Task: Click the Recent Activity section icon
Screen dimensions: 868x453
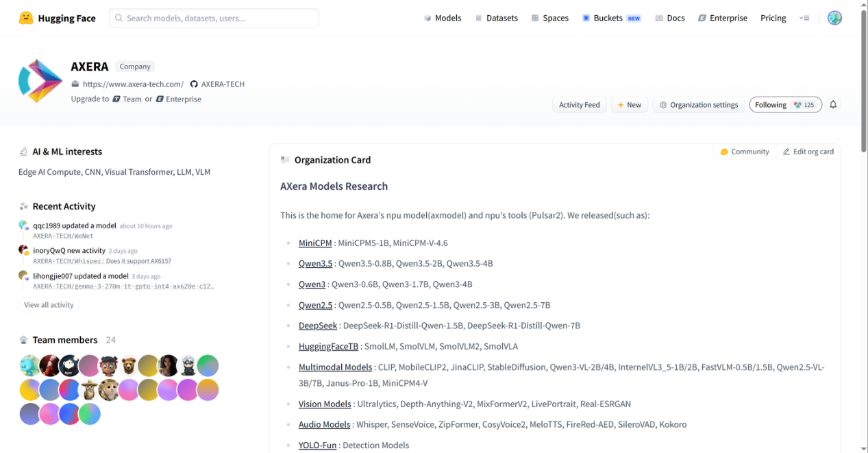Action: (x=23, y=206)
